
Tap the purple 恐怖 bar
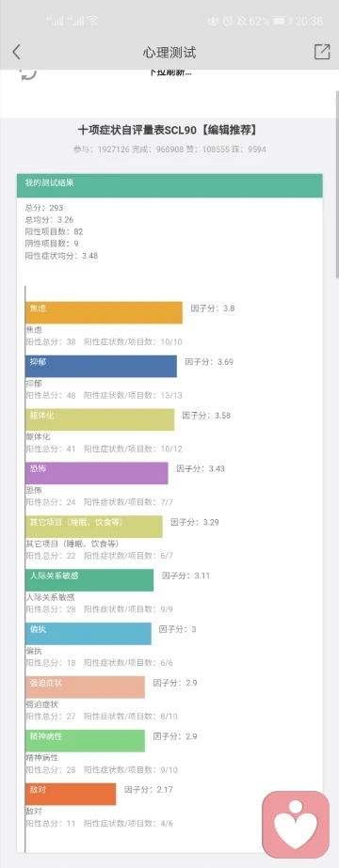pyautogui.click(x=97, y=473)
